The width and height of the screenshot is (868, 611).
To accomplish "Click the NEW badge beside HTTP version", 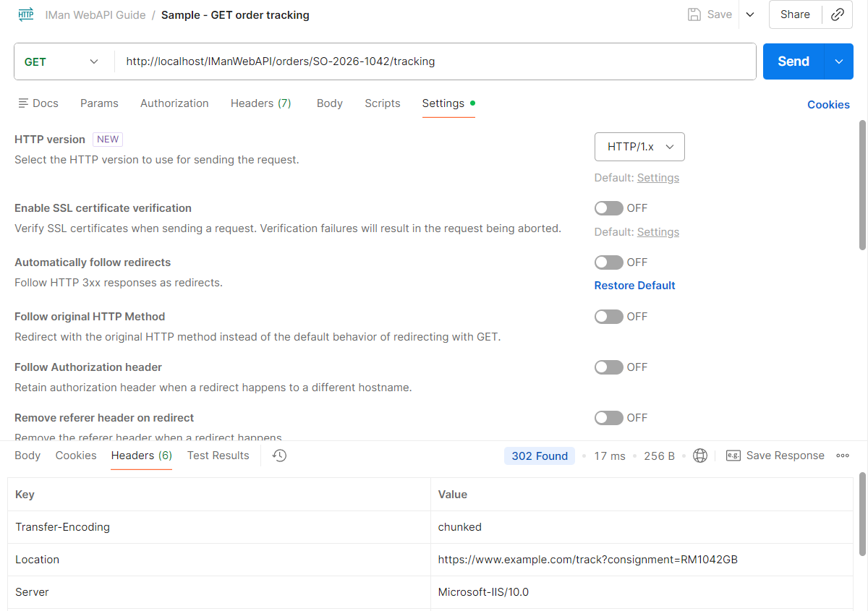I will pyautogui.click(x=108, y=140).
